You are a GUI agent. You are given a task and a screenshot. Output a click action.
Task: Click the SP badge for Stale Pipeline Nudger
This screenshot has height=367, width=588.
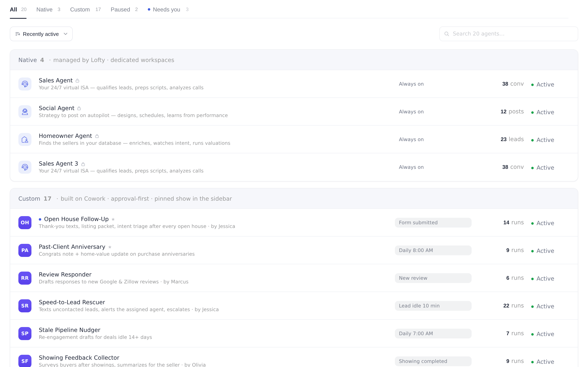click(x=25, y=334)
